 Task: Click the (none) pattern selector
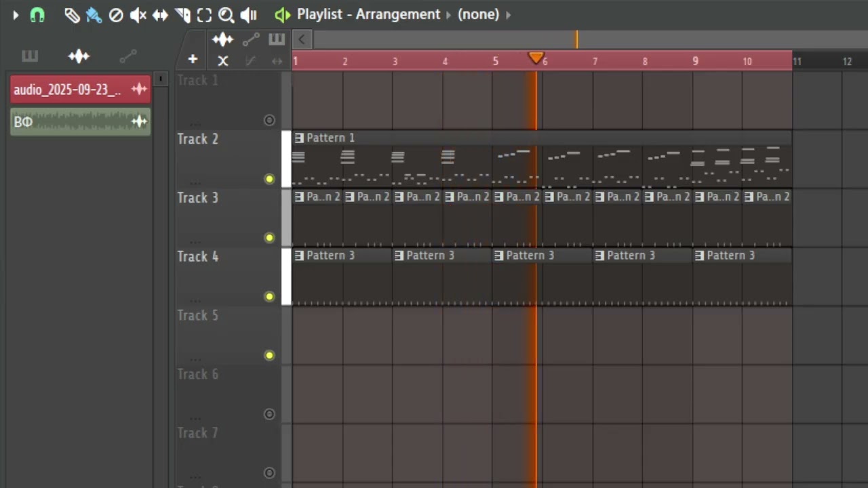tap(478, 14)
